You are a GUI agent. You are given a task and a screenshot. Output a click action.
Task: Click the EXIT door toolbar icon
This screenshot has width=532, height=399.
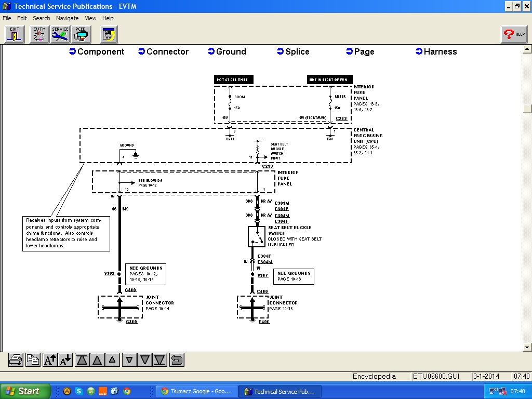click(15, 34)
